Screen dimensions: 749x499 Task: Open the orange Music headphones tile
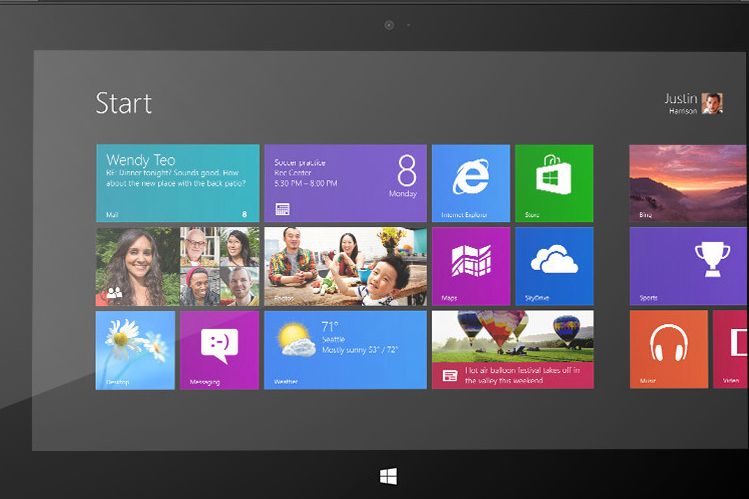[x=669, y=350]
